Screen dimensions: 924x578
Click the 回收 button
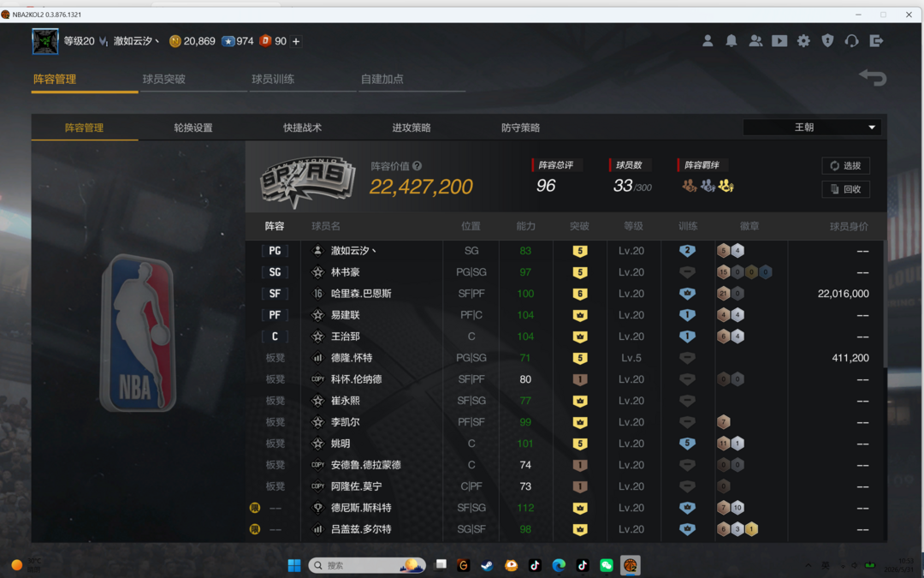click(845, 189)
